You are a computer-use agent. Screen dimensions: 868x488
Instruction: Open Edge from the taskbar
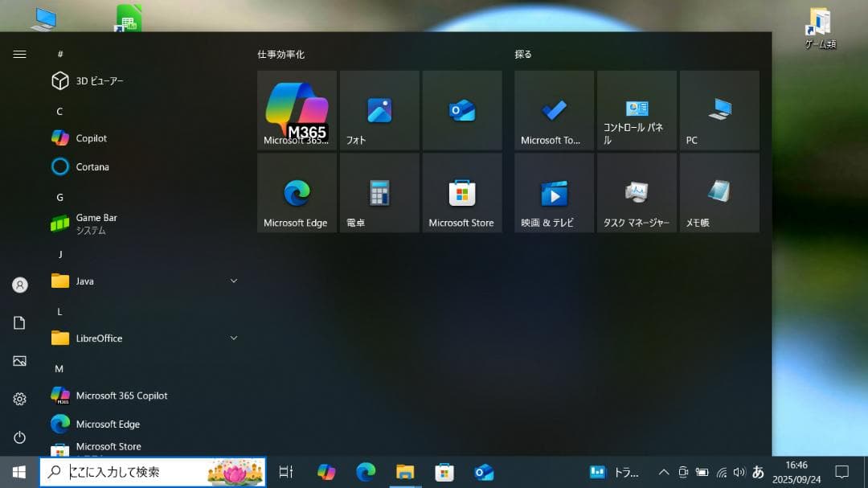366,472
